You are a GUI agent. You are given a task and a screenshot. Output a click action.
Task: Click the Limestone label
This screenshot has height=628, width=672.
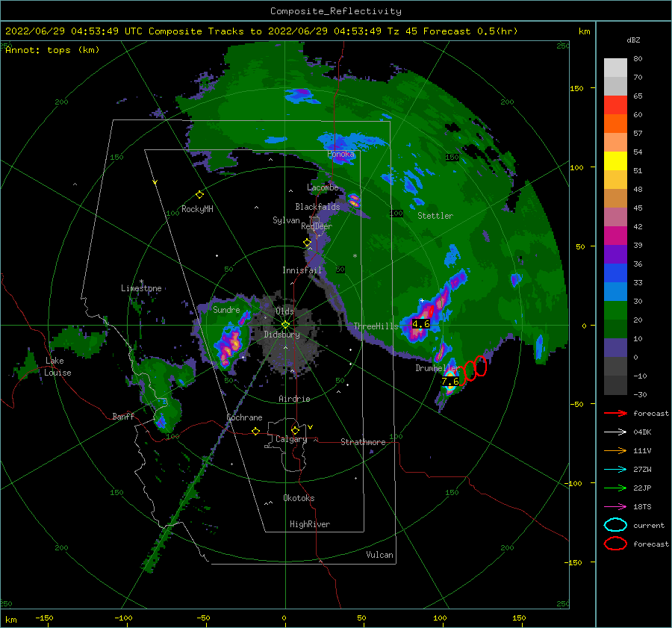(x=141, y=288)
